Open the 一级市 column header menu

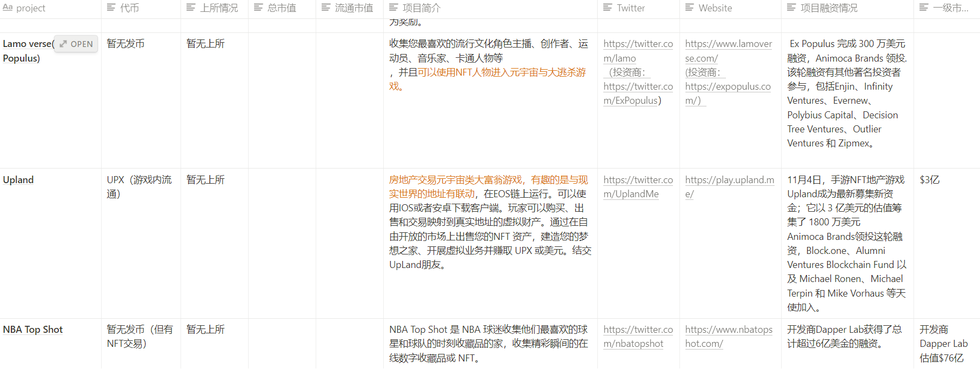coord(947,8)
